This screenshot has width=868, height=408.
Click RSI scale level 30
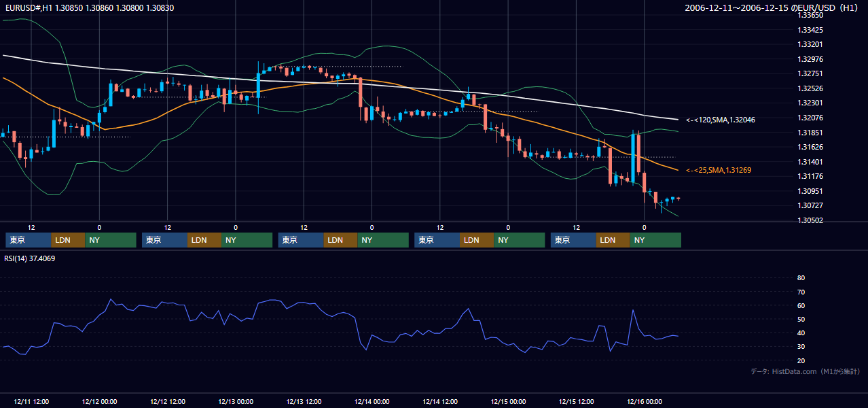(801, 347)
